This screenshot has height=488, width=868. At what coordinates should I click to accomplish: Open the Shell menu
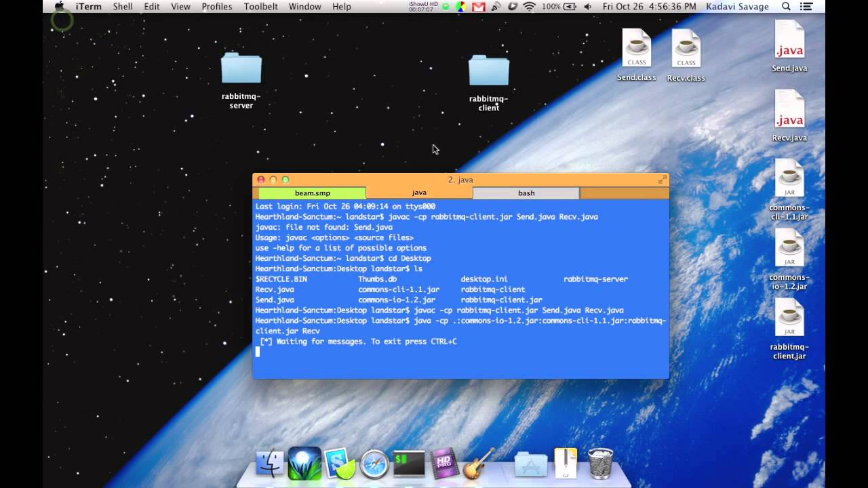pos(123,7)
